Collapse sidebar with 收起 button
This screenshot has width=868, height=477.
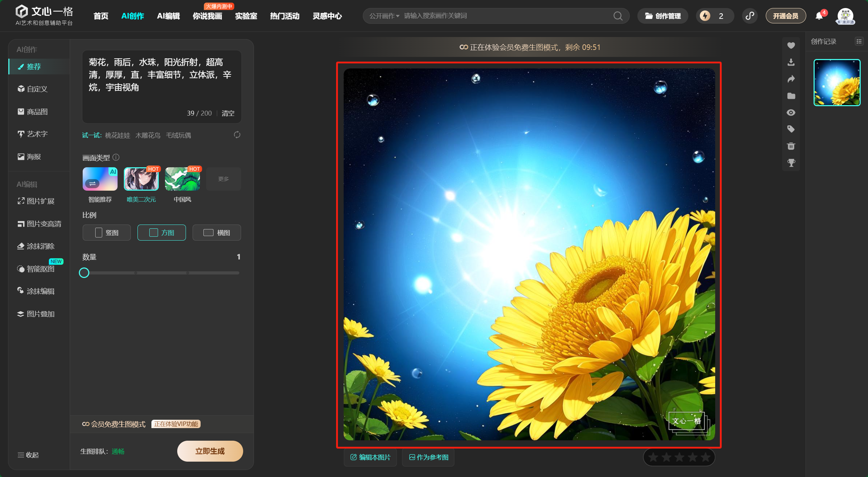[x=28, y=455]
